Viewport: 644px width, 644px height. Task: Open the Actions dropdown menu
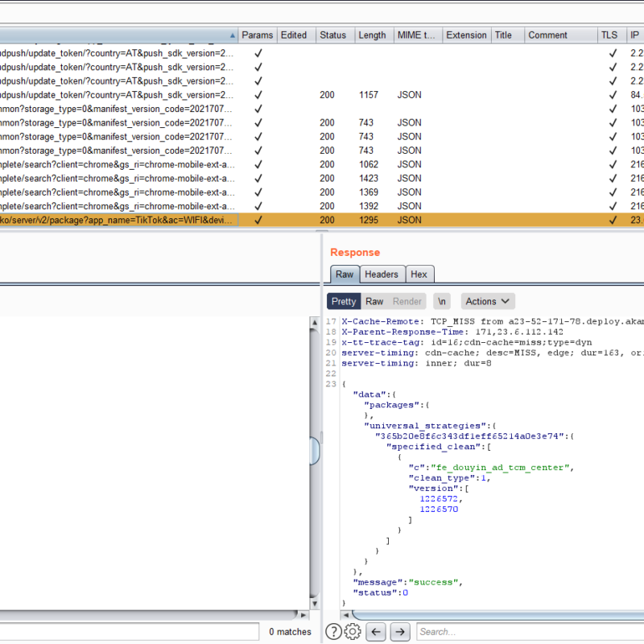(x=488, y=301)
